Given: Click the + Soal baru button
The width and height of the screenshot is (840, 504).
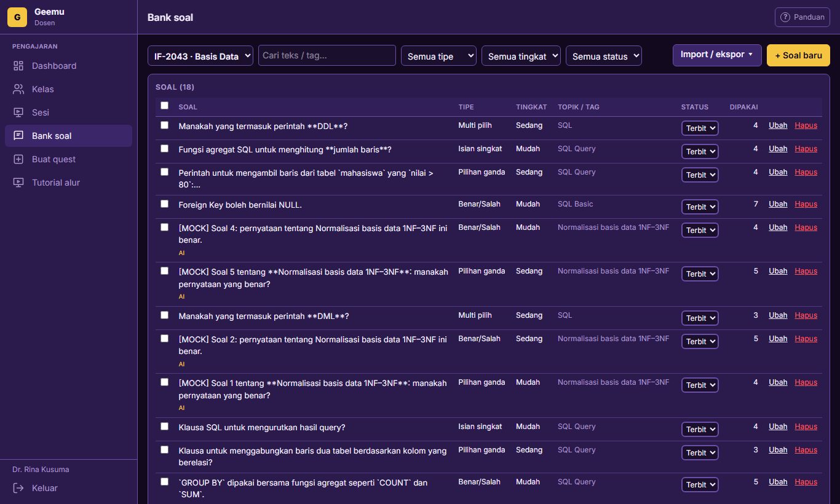Looking at the screenshot, I should (x=798, y=55).
